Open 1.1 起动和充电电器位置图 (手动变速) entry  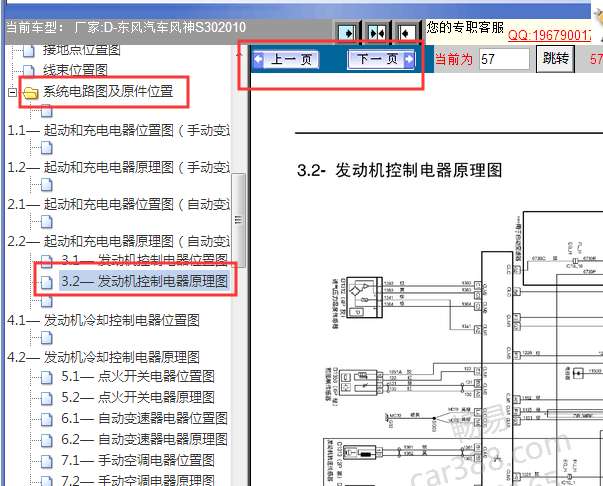(118, 130)
